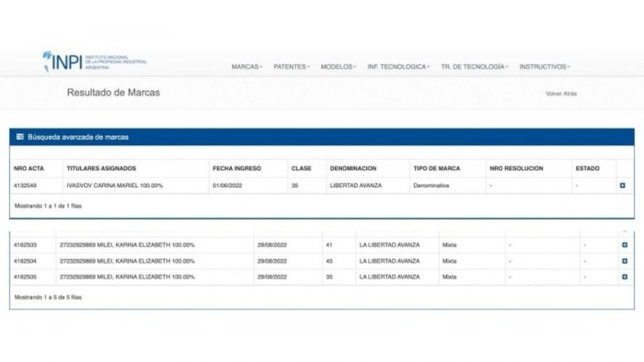Click the INPI logo
Image resolution: width=644 pixels, height=362 pixels.
(x=95, y=62)
